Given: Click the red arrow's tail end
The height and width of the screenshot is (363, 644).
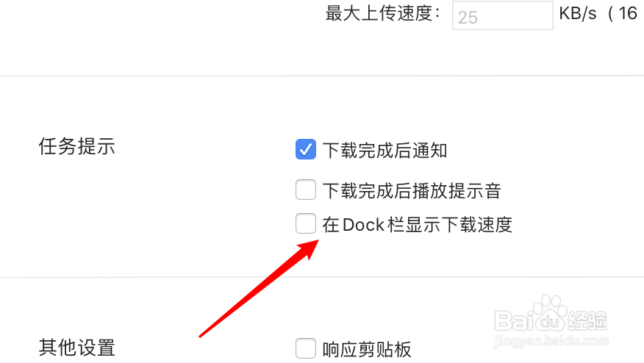Looking at the screenshot, I should tap(202, 334).
